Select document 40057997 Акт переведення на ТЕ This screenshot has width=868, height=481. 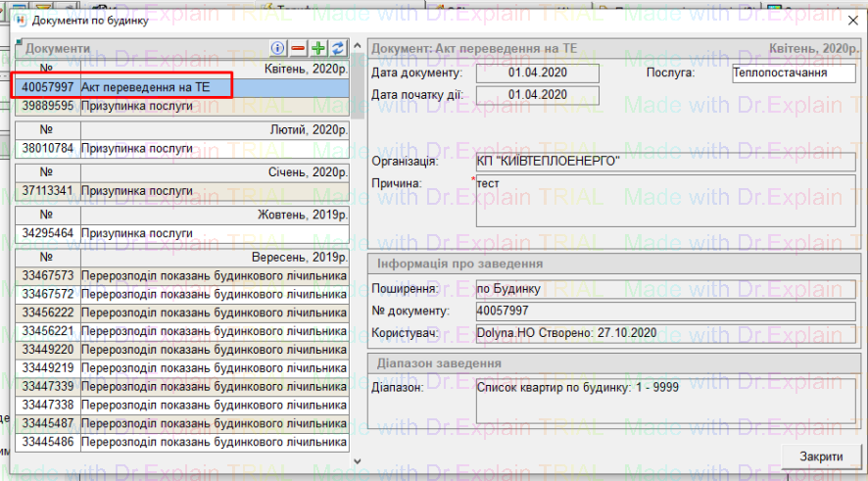click(145, 87)
